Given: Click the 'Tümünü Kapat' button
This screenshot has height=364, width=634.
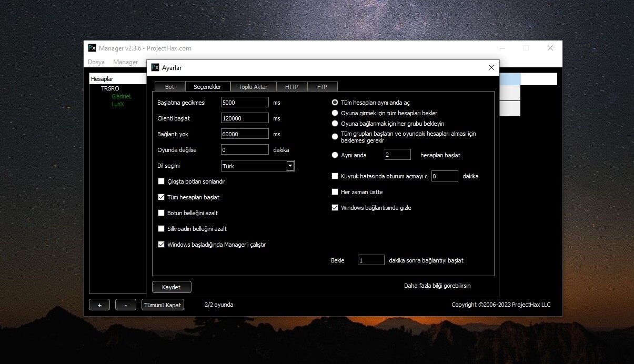Looking at the screenshot, I should (163, 305).
